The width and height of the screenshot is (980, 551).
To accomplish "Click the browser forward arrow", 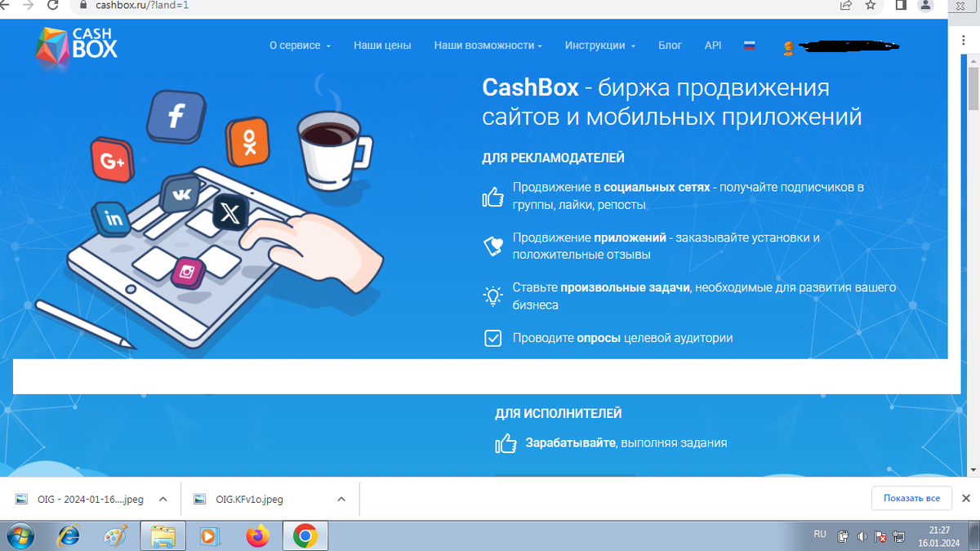I will click(29, 5).
